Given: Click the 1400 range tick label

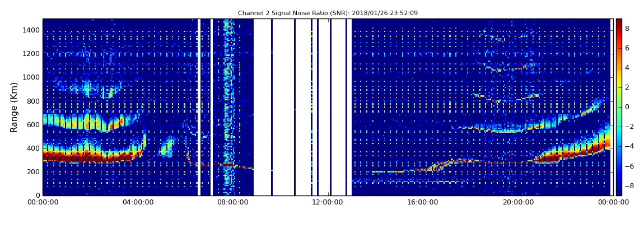Looking at the screenshot, I should (31, 30).
